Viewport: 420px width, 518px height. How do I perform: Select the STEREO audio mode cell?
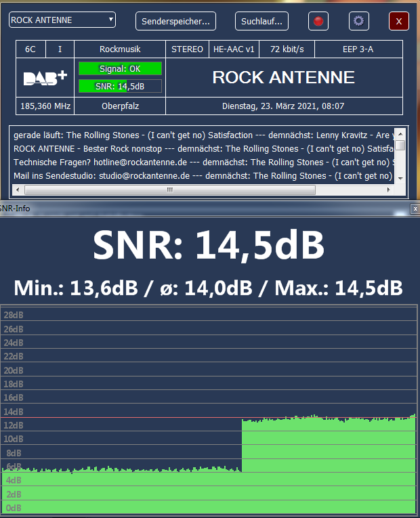click(x=187, y=49)
